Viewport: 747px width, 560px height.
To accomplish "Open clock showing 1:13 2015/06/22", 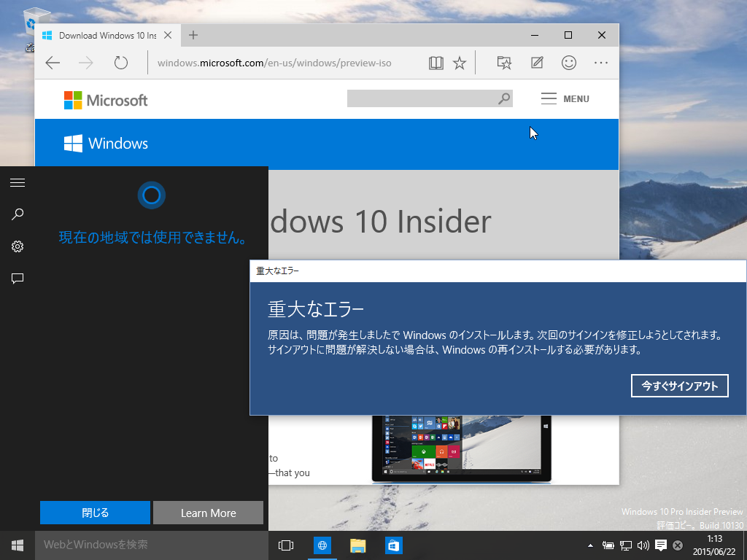I will pyautogui.click(x=714, y=545).
